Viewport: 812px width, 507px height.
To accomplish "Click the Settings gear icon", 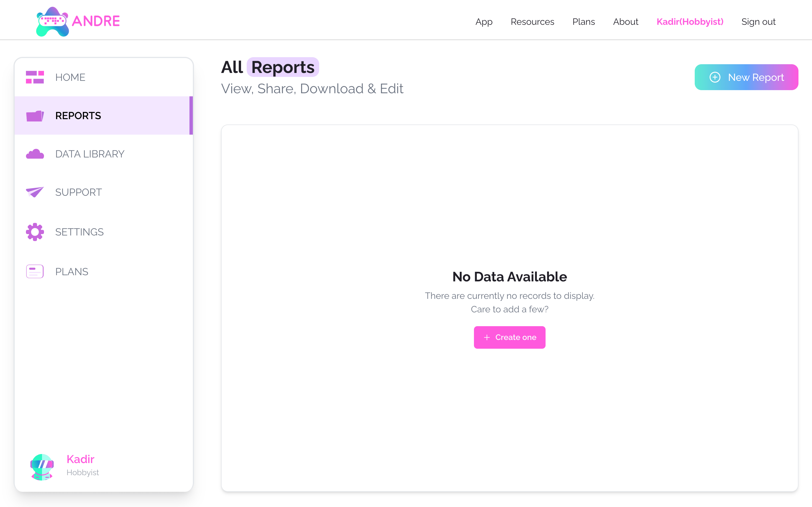I will [x=35, y=232].
